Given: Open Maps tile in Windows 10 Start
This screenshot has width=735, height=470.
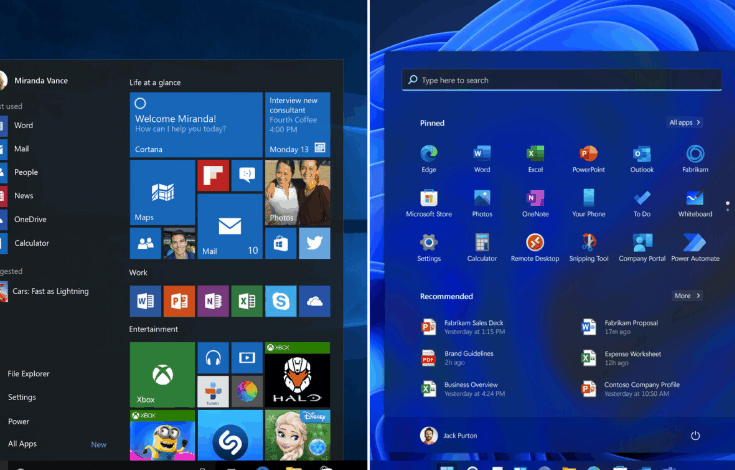Looking at the screenshot, I should [x=162, y=193].
